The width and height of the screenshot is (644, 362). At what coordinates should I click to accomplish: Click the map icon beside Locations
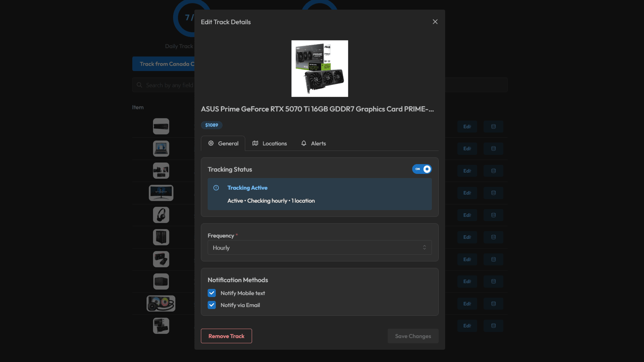click(x=255, y=143)
